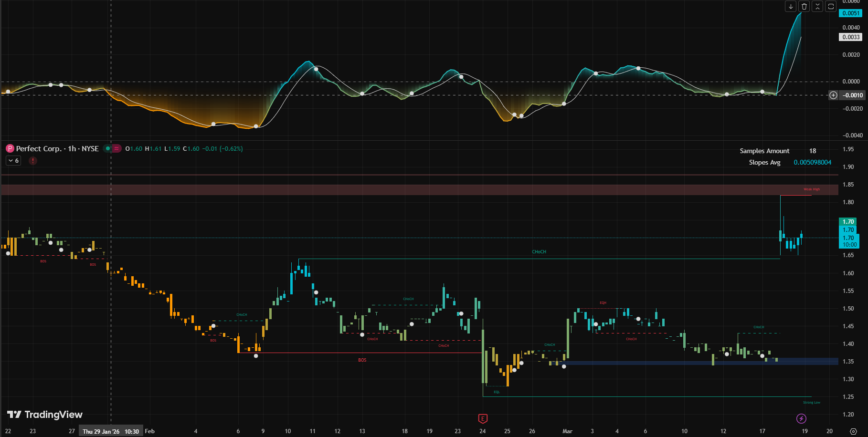
Task: Click the Feb label on the time axis
Action: click(x=150, y=431)
